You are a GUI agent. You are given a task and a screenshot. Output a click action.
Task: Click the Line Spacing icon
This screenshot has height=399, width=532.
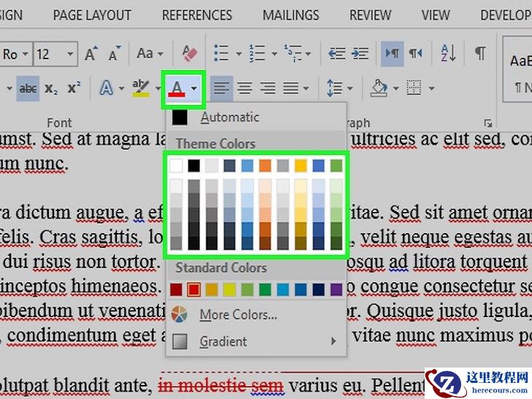point(334,88)
